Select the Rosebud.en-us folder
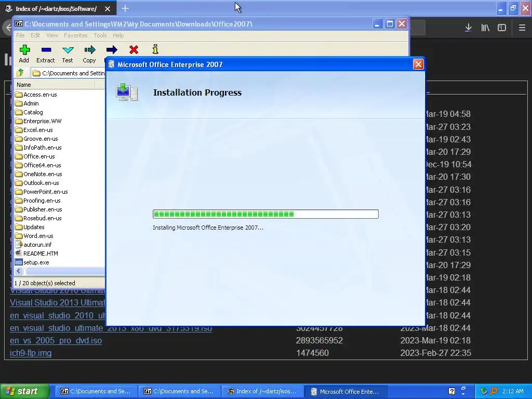 (x=38, y=218)
